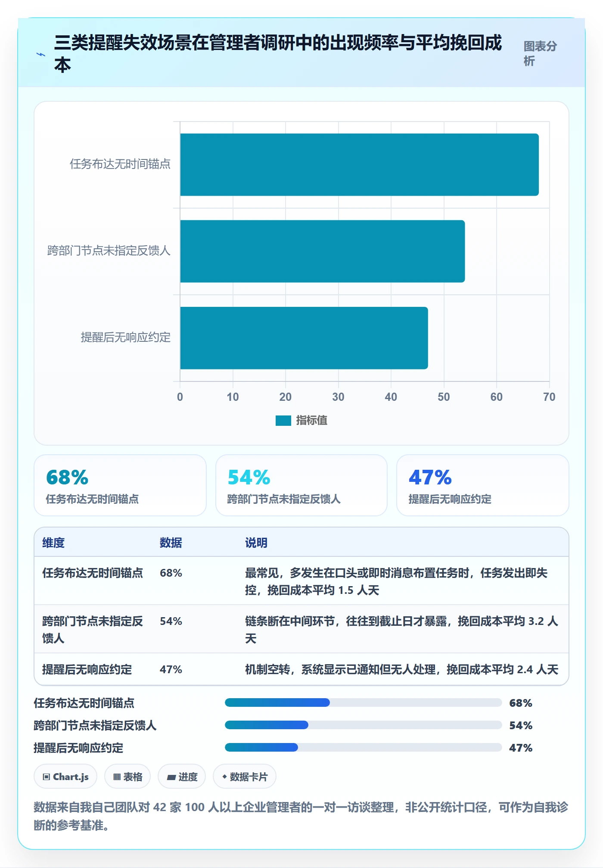Click the lightning icon beside the title
Viewport: 603px width, 868px height.
[x=41, y=54]
